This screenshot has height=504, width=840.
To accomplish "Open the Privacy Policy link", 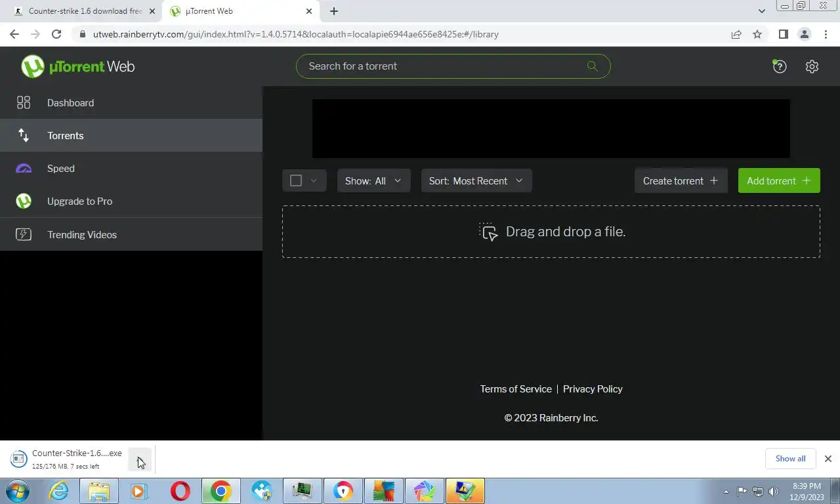I will pos(593,388).
